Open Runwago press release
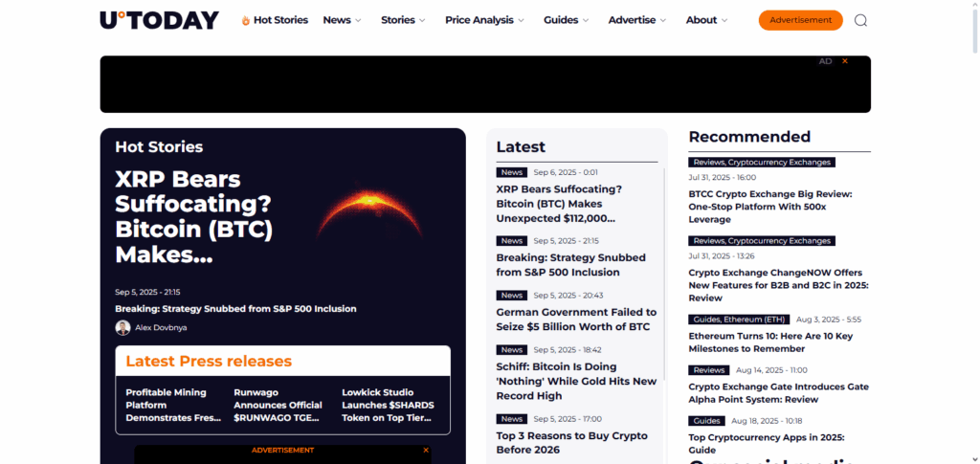The width and height of the screenshot is (980, 464). point(278,405)
